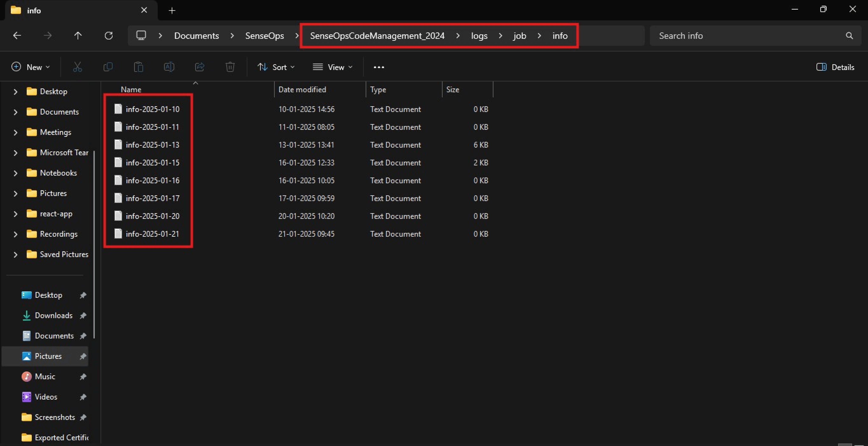Open chevron dropdown after logs breadcrumb
Image resolution: width=868 pixels, height=446 pixels.
(500, 35)
